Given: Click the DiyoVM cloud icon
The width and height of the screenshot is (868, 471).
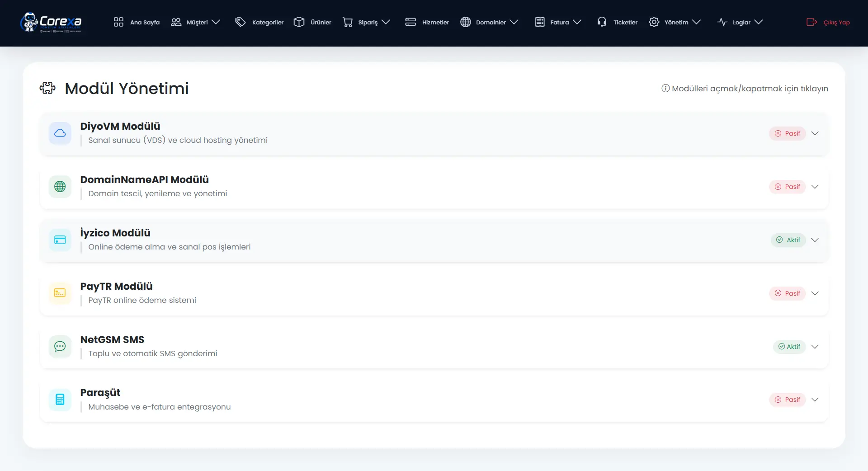Looking at the screenshot, I should (60, 133).
